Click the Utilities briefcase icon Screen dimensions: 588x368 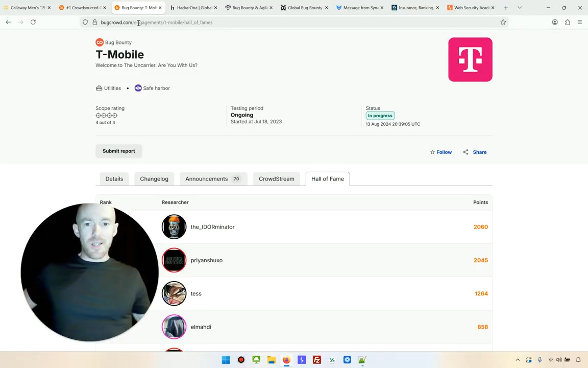99,88
